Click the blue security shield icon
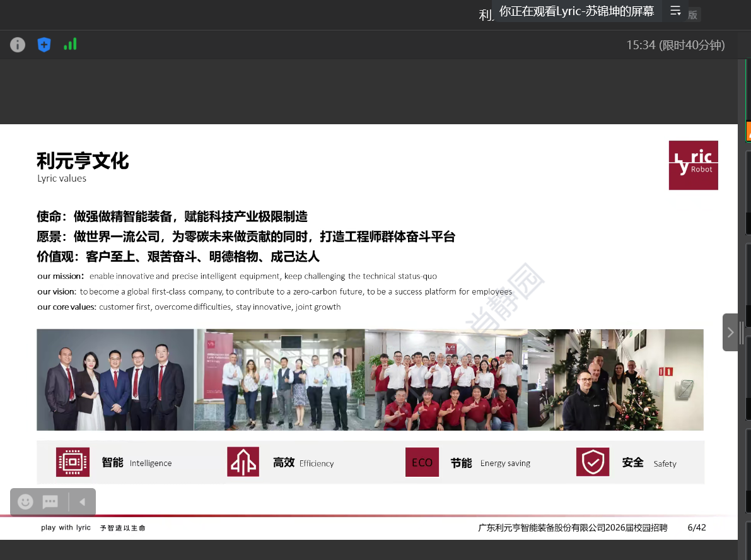This screenshot has height=560, width=751. 44,45
